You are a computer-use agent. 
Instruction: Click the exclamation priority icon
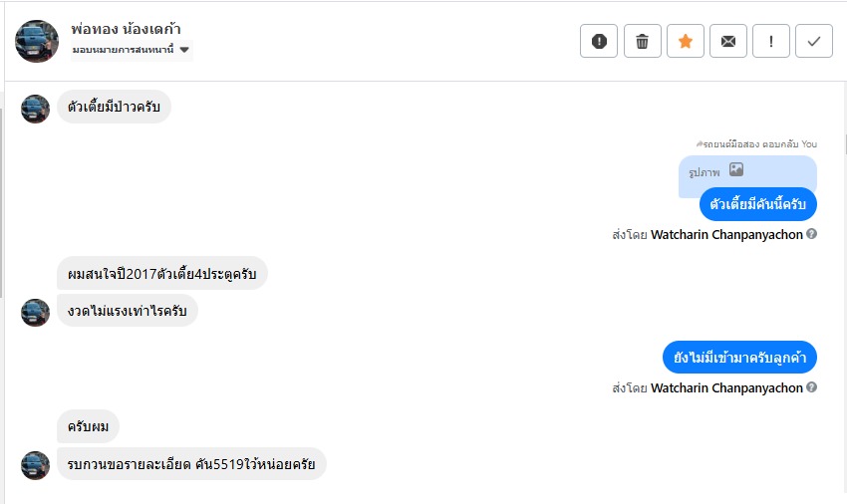pyautogui.click(x=771, y=41)
